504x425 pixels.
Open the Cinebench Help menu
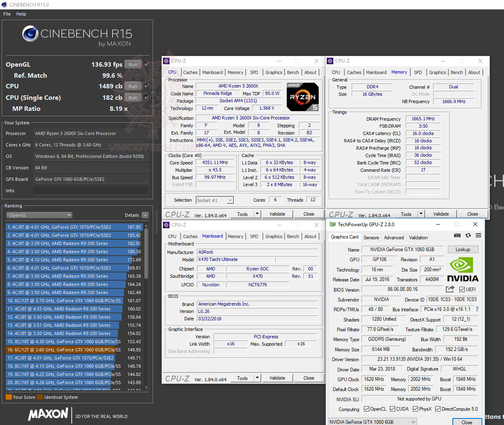21,14
